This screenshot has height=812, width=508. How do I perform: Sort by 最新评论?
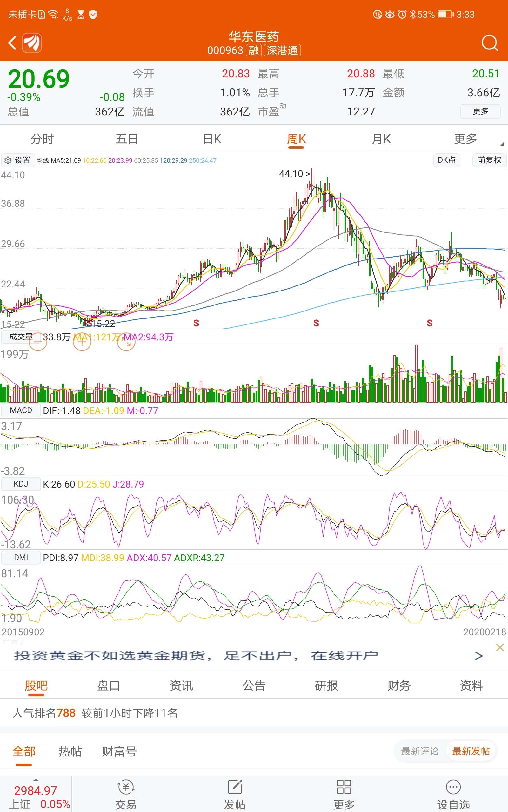click(420, 751)
